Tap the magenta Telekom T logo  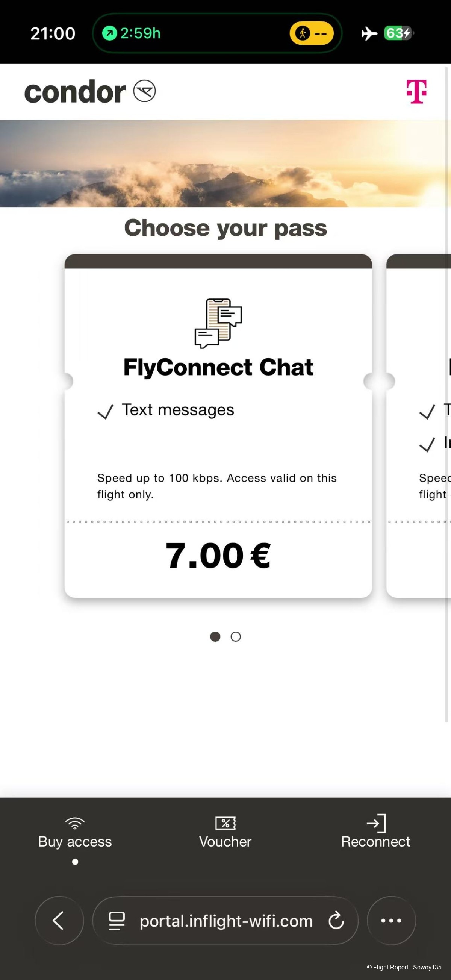tap(416, 92)
